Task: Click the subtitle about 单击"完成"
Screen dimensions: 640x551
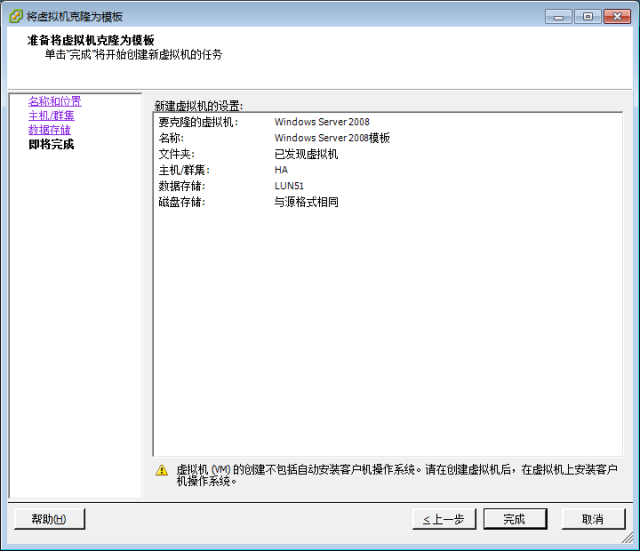Action: 133,54
